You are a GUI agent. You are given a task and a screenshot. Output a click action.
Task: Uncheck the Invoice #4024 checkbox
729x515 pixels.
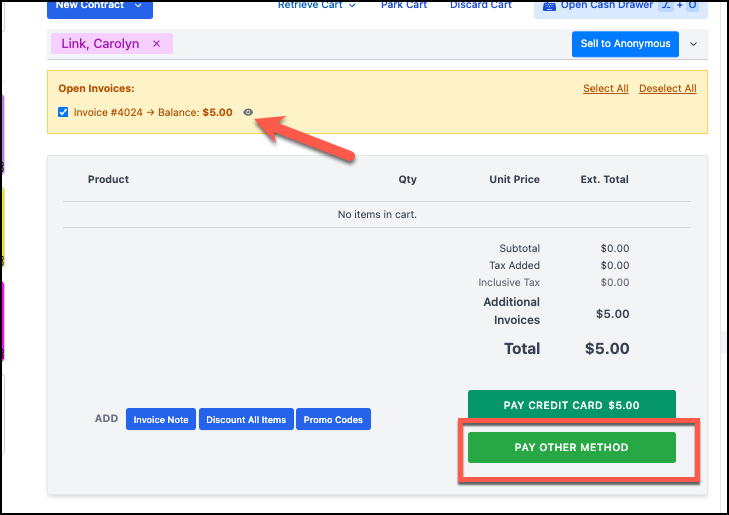tap(64, 113)
